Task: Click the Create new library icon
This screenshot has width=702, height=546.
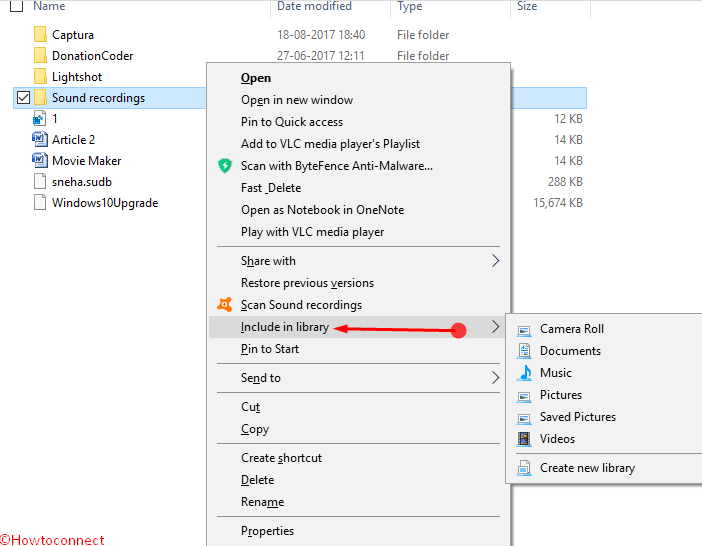Action: [x=524, y=468]
